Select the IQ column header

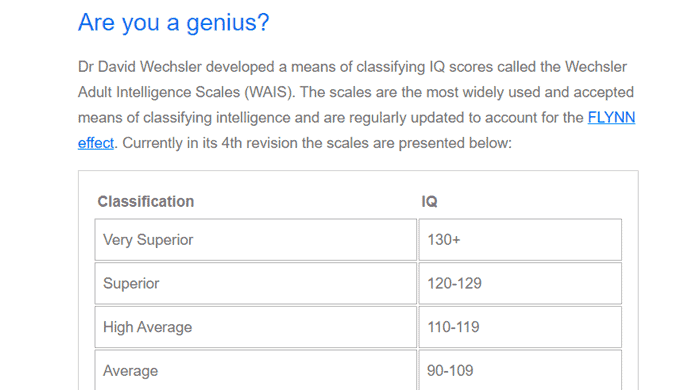[429, 201]
